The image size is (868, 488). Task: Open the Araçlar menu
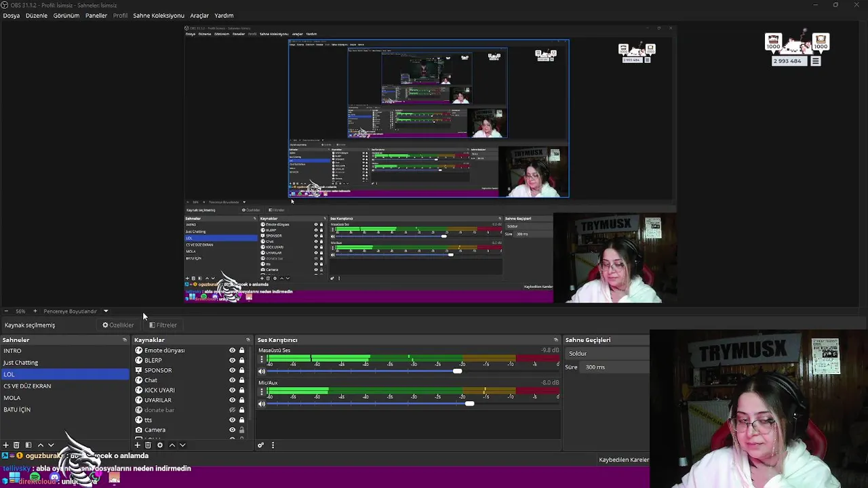click(x=199, y=16)
